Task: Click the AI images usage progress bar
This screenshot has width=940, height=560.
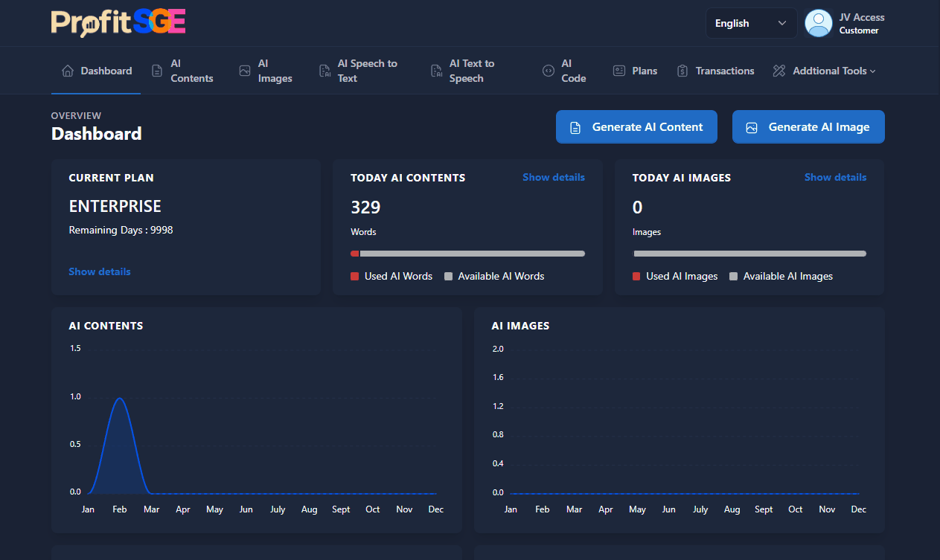Action: (749, 254)
